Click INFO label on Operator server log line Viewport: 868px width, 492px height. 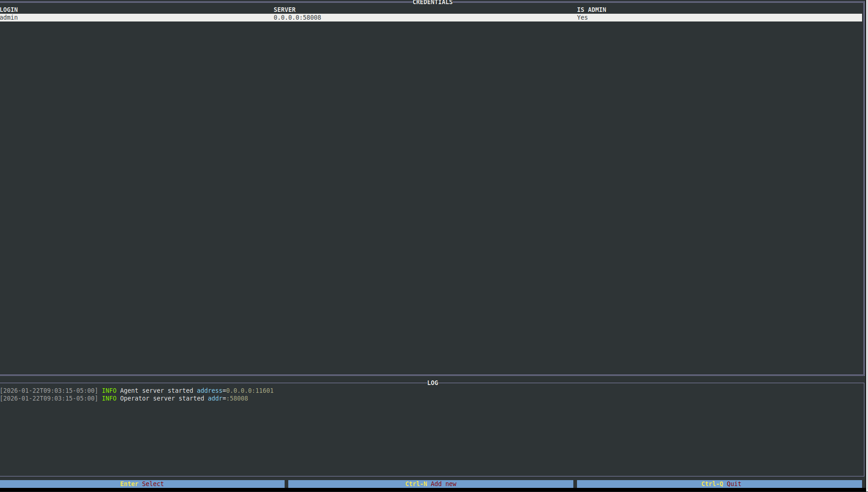(109, 398)
